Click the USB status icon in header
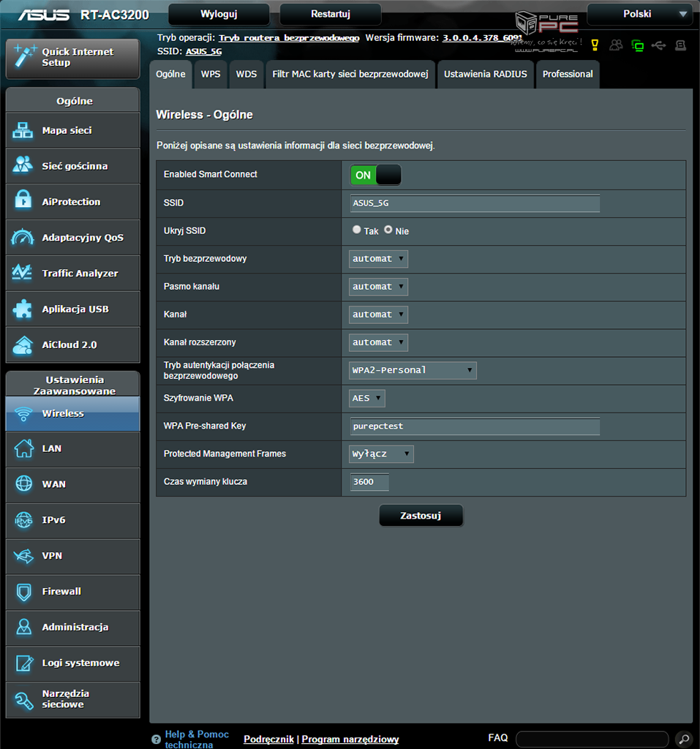 (x=658, y=45)
